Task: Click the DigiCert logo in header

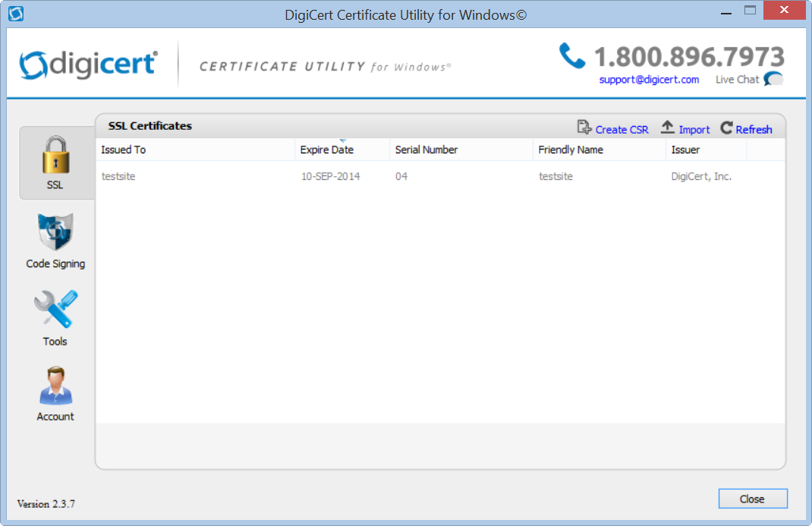Action: [89, 65]
